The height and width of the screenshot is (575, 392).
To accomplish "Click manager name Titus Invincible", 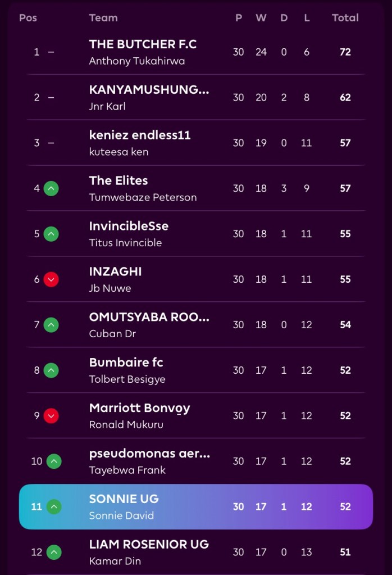I will click(125, 243).
